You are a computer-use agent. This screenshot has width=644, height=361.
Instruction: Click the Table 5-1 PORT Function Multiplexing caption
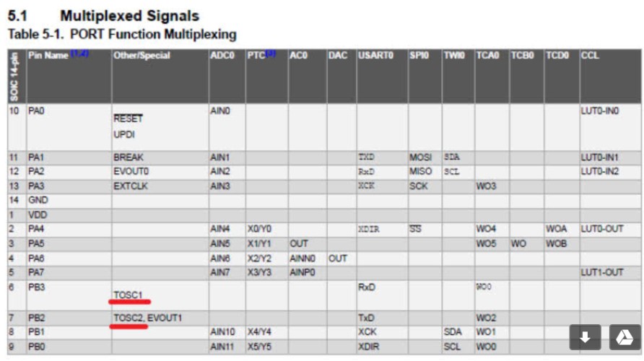pyautogui.click(x=122, y=34)
